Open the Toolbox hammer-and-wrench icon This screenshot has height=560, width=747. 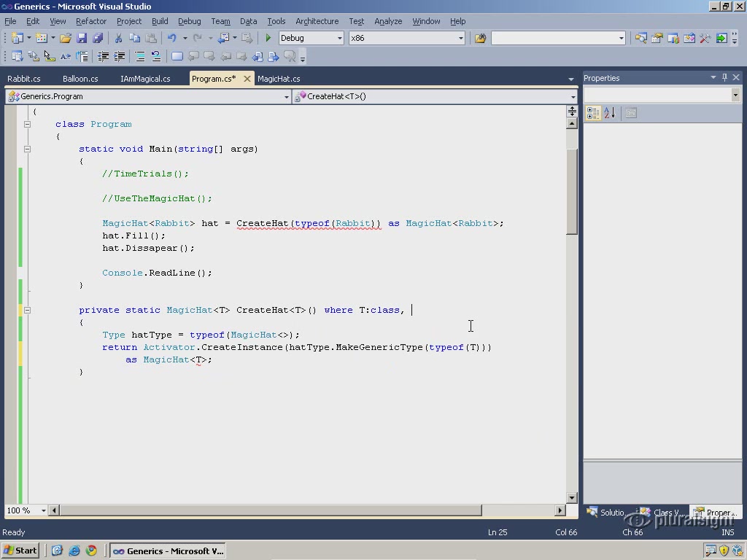[705, 38]
